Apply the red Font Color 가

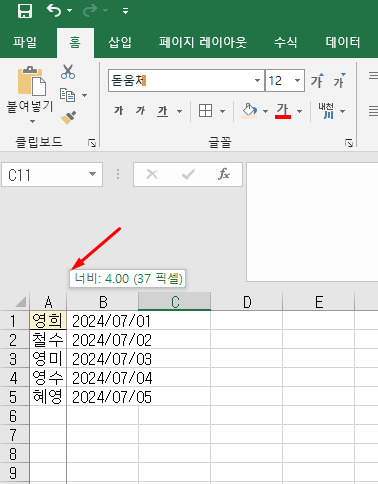pos(283,111)
